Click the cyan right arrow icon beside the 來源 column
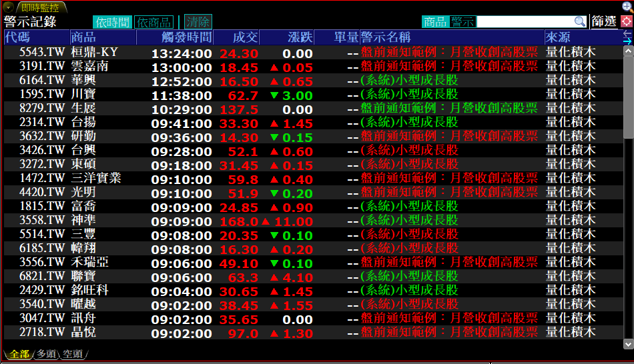 (x=627, y=41)
